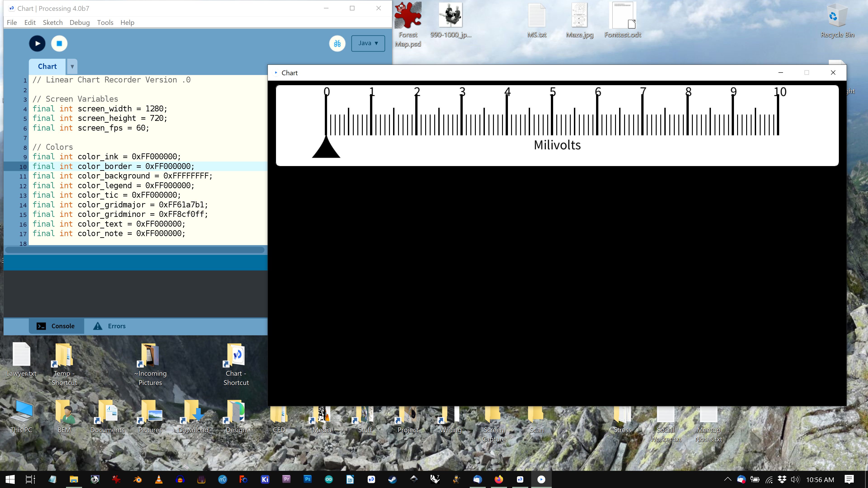Image resolution: width=868 pixels, height=488 pixels.
Task: Click the Windows Start button
Action: [10, 479]
